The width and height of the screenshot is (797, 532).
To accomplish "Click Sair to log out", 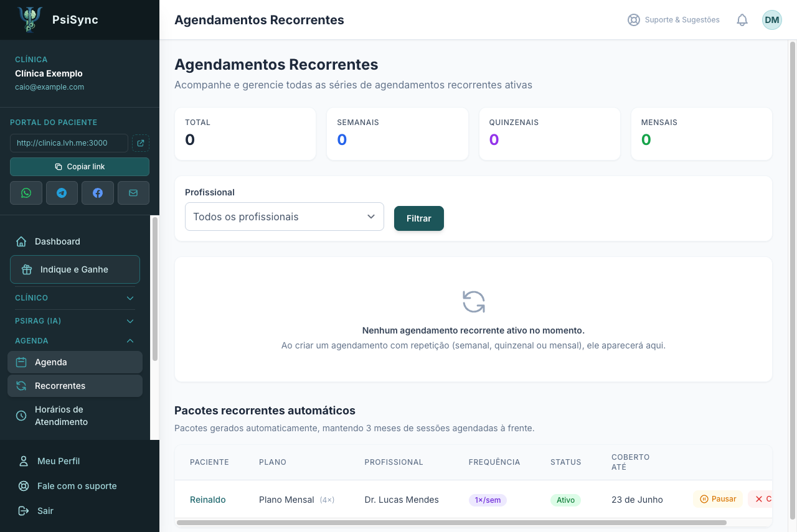I will (x=80, y=511).
